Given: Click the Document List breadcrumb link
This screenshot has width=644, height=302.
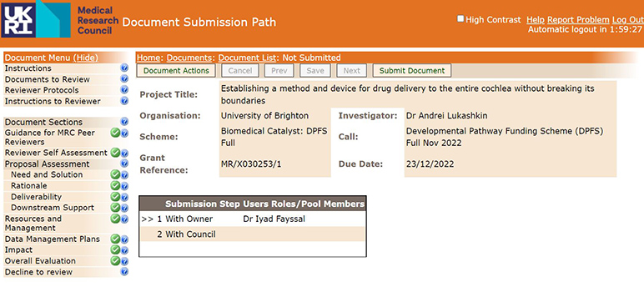Looking at the screenshot, I should pyautogui.click(x=247, y=58).
